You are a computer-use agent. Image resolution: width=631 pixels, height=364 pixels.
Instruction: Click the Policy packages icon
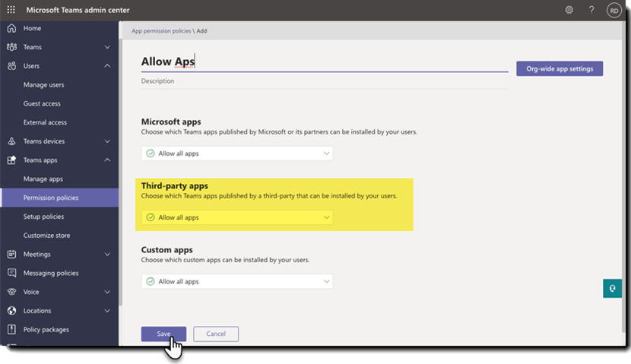pyautogui.click(x=11, y=329)
